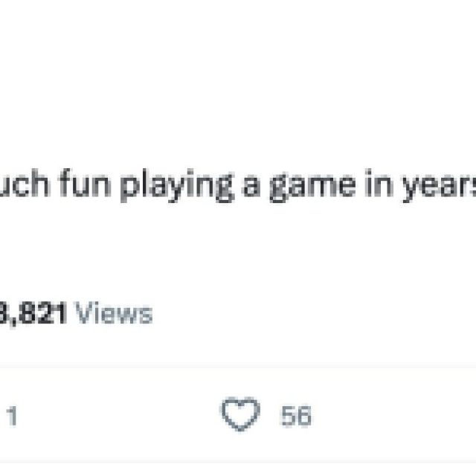This screenshot has height=476, width=476.
Task: Click the 8,821 view count number
Action: pyautogui.click(x=34, y=313)
